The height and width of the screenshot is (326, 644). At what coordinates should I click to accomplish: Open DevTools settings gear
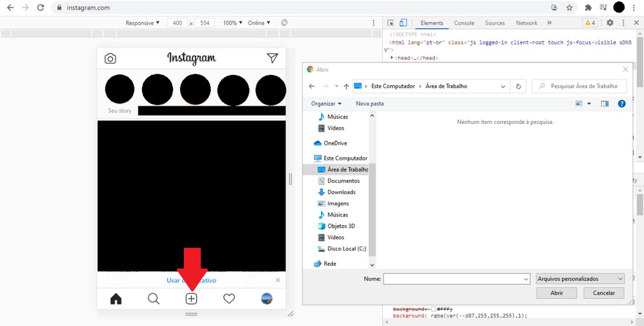(x=610, y=23)
